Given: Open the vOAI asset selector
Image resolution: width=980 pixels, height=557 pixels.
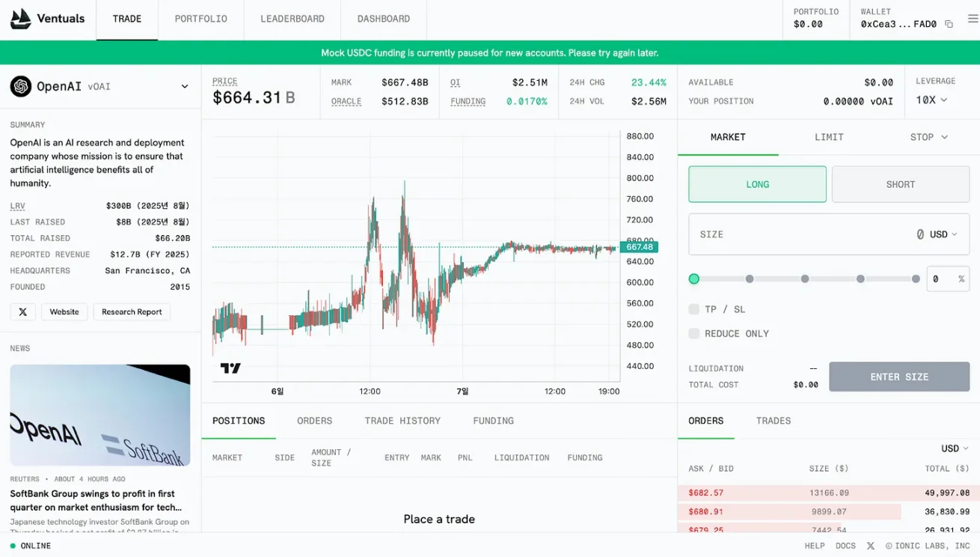Looking at the screenshot, I should tap(184, 86).
